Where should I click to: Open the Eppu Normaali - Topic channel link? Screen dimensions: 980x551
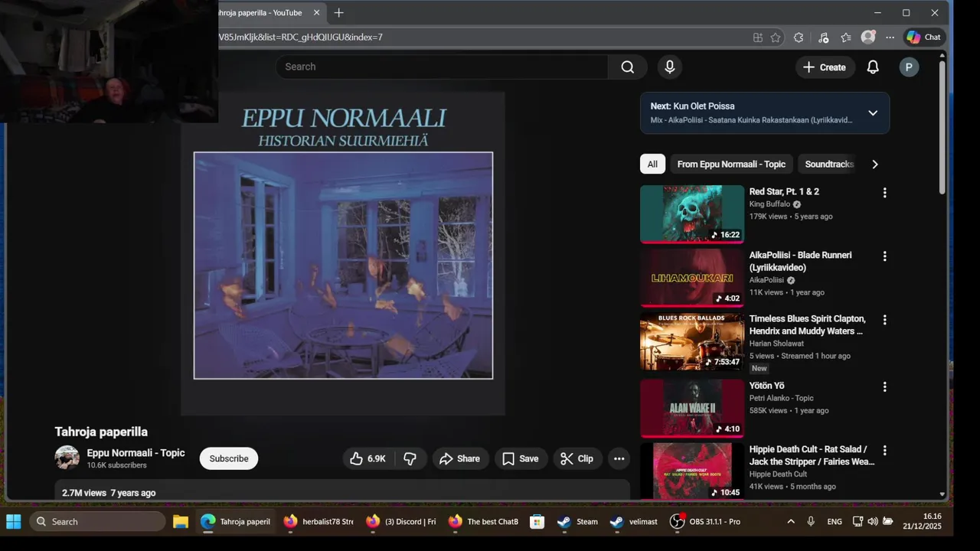(136, 453)
